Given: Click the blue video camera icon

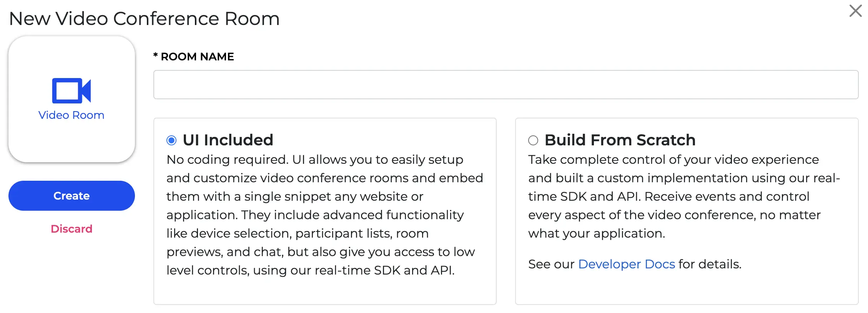Looking at the screenshot, I should [72, 91].
